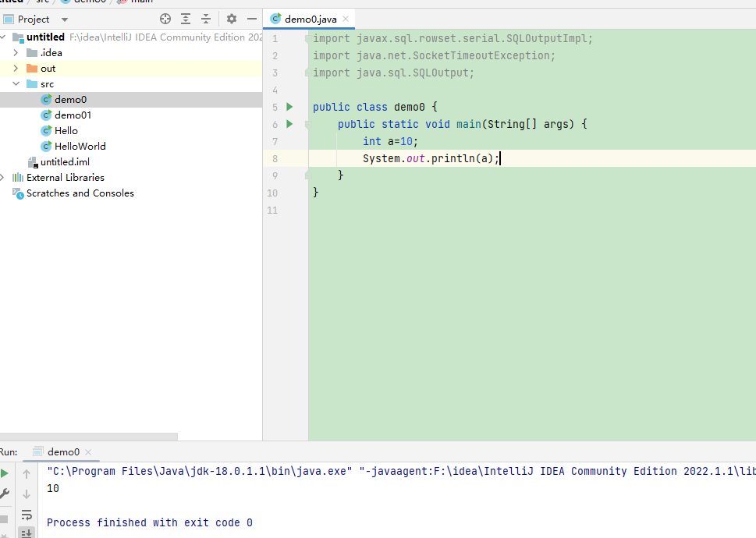Select demo01 class in project tree
This screenshot has height=538, width=756.
[73, 115]
